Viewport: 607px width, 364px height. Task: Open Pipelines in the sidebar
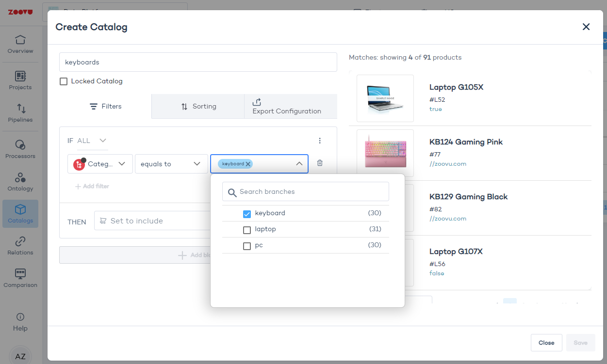coord(20,113)
